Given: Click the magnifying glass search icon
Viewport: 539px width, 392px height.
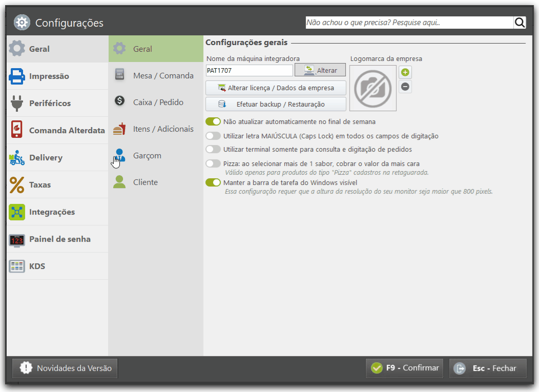Looking at the screenshot, I should pyautogui.click(x=520, y=23).
